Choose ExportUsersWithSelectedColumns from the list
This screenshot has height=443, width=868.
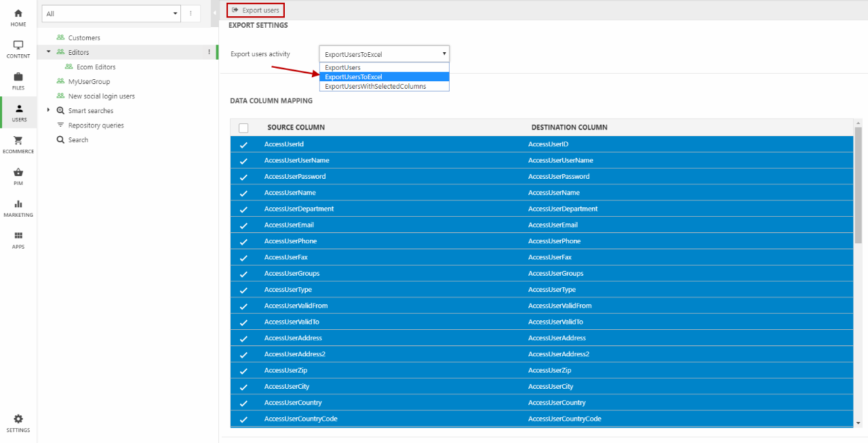coord(375,86)
